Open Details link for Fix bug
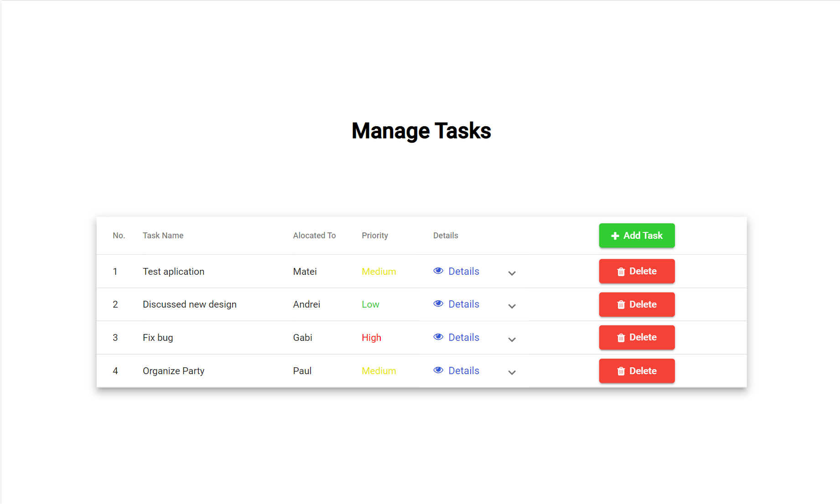Viewport: 840px width, 504px height. (x=463, y=338)
